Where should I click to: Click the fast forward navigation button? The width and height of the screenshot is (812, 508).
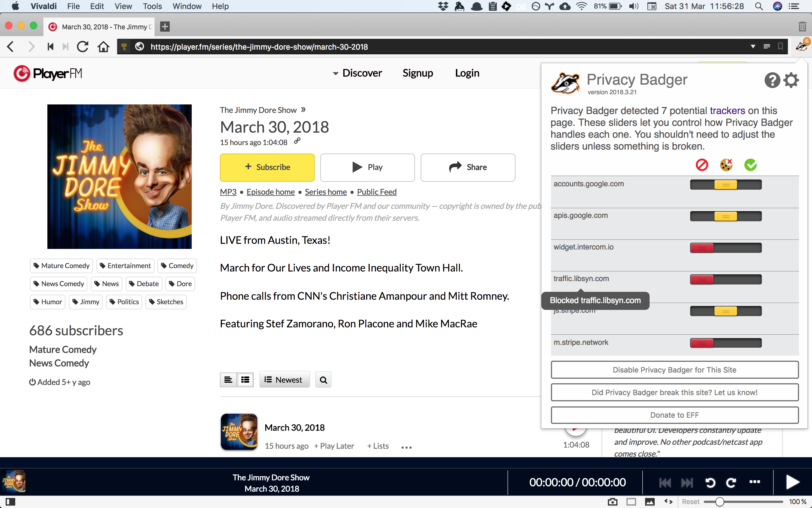(x=65, y=47)
